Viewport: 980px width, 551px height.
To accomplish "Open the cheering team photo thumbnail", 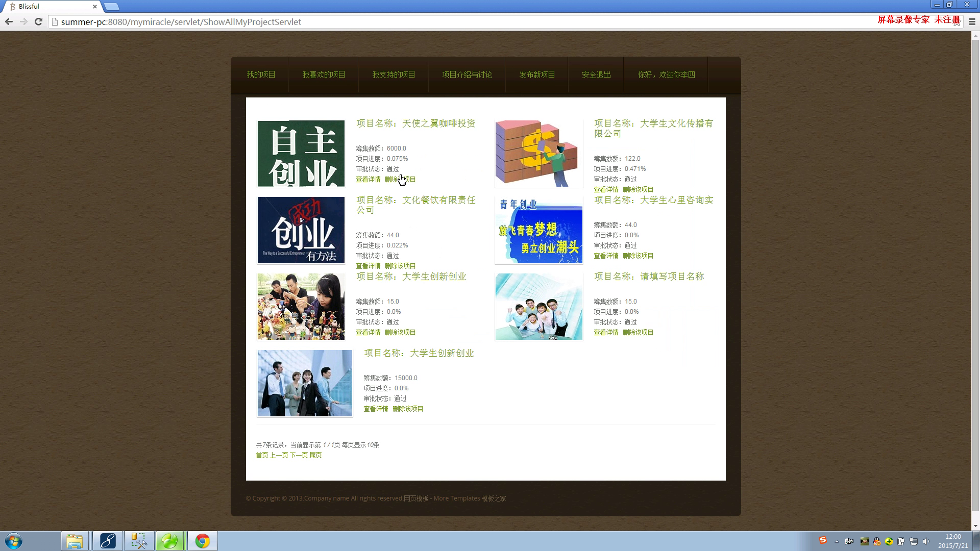I will click(x=539, y=307).
